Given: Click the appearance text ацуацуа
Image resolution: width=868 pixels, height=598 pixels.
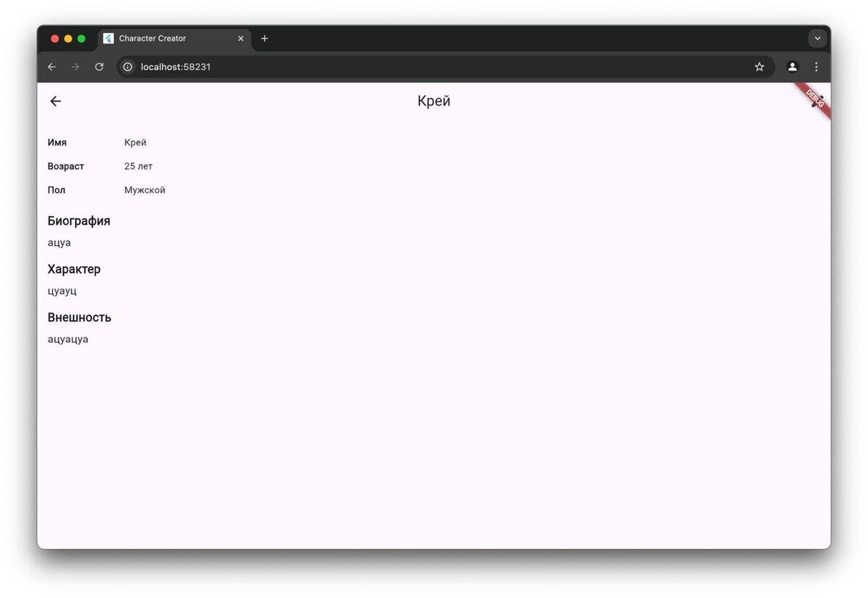Looking at the screenshot, I should click(x=68, y=339).
